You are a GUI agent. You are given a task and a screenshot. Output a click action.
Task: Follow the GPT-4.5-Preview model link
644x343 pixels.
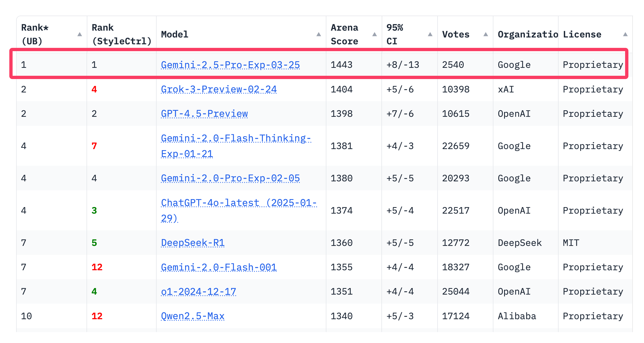(x=204, y=114)
